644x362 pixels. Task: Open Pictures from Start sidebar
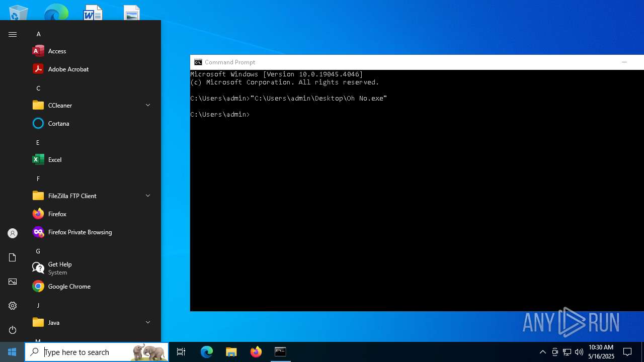coord(13,282)
